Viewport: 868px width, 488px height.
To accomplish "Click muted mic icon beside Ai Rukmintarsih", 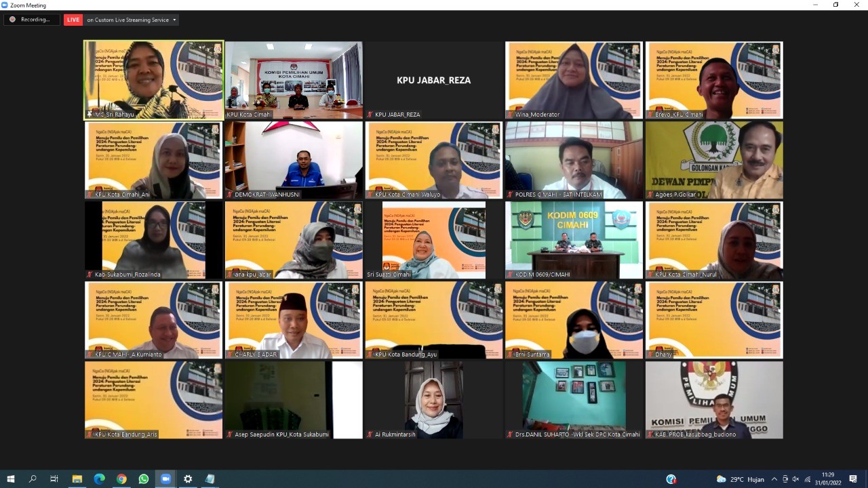I will 370,434.
